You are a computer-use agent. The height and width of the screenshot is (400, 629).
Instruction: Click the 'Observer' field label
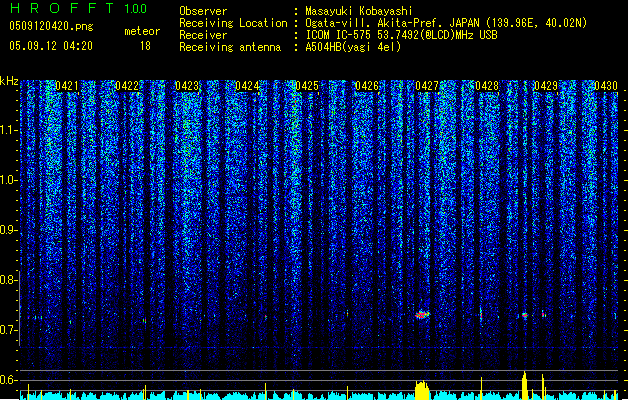(x=203, y=11)
